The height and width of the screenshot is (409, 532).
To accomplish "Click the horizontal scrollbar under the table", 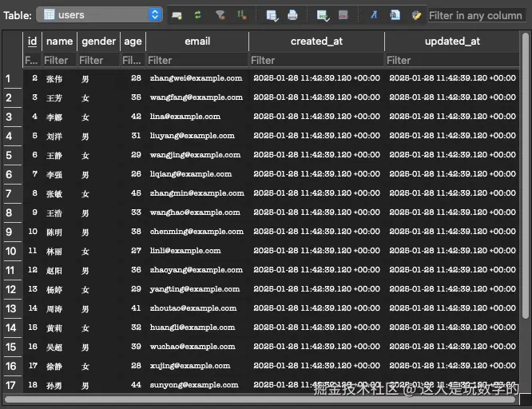I will click(260, 399).
